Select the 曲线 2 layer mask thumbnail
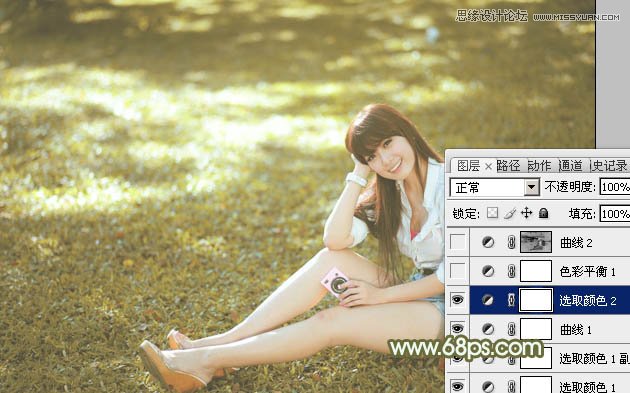 click(536, 242)
